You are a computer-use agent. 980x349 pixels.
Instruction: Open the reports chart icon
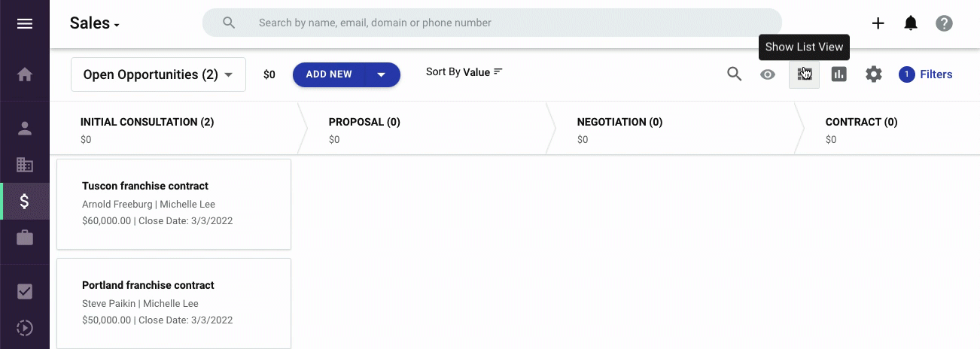pos(838,74)
